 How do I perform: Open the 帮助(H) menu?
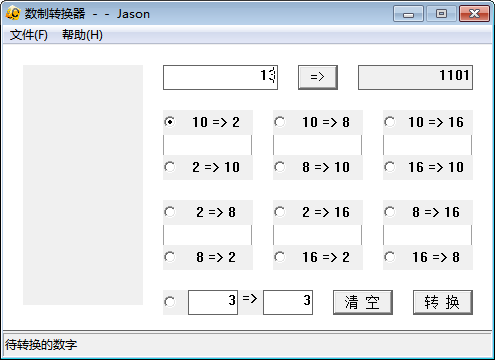(x=82, y=35)
